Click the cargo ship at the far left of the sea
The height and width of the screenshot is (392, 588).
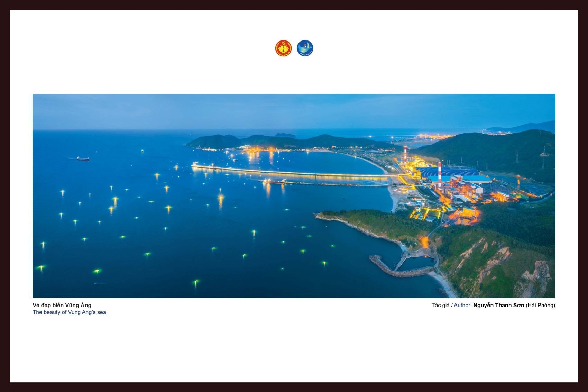pos(83,158)
